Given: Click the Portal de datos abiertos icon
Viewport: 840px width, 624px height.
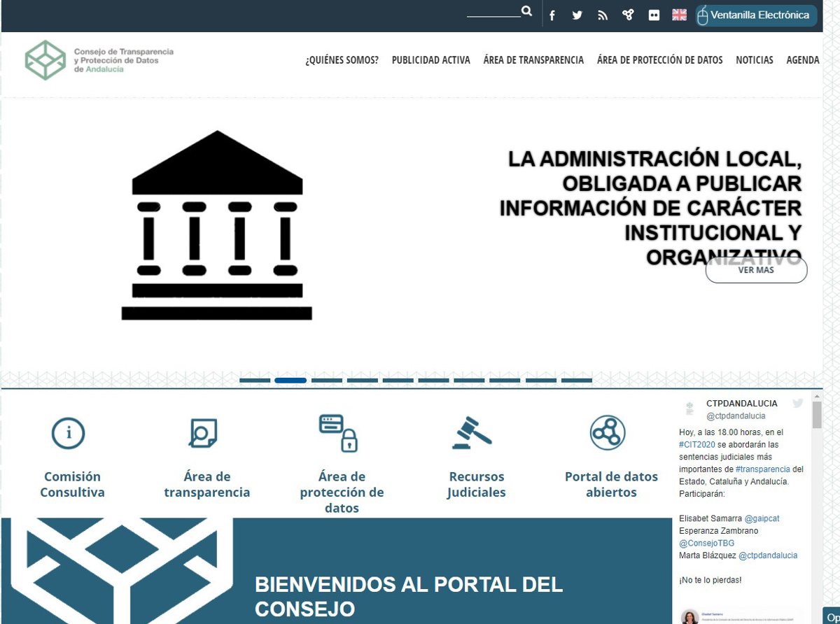Looking at the screenshot, I should [607, 433].
